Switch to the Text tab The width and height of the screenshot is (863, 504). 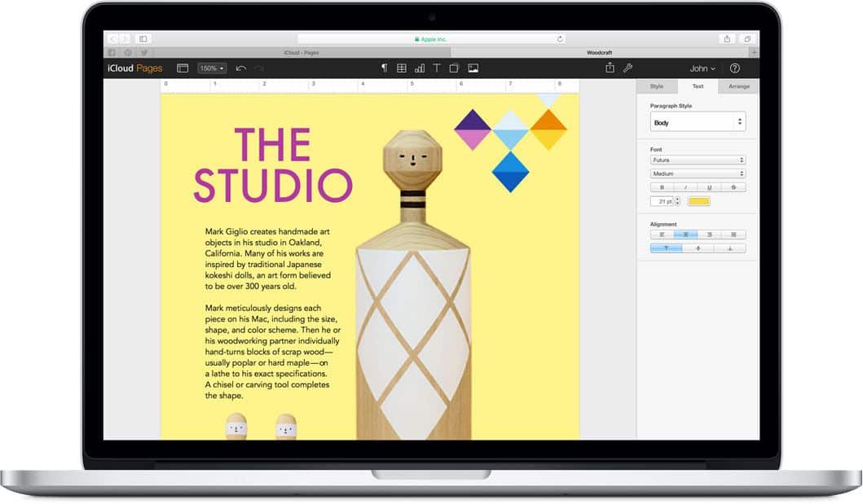(x=698, y=86)
